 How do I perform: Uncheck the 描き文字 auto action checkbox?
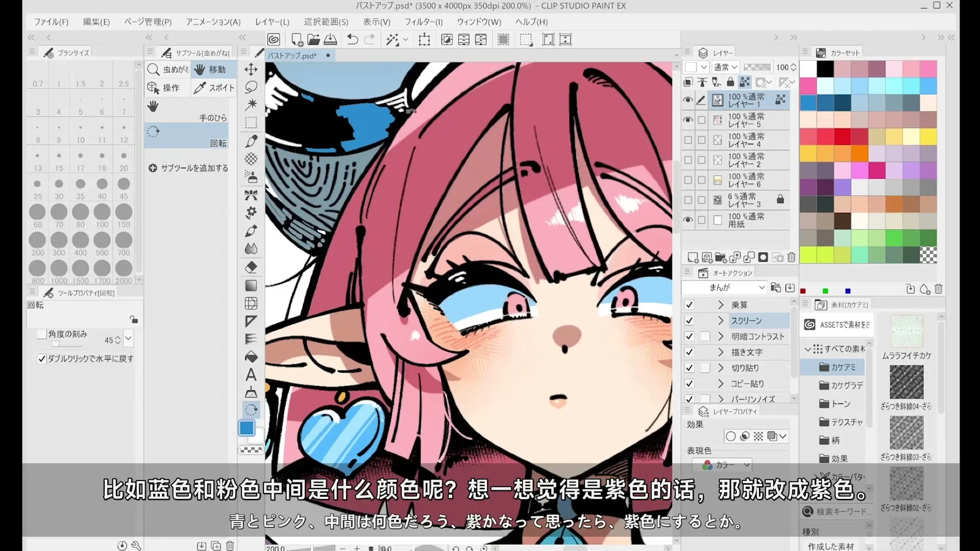point(689,352)
